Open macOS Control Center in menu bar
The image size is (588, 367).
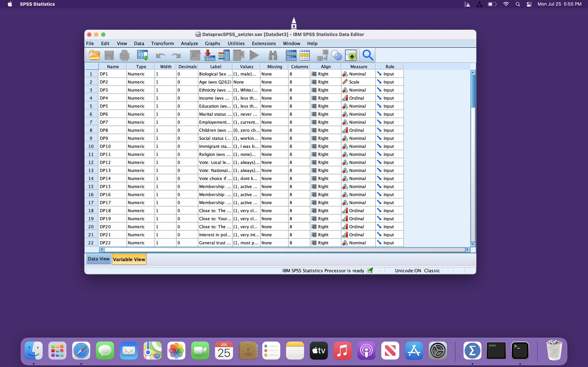(529, 4)
